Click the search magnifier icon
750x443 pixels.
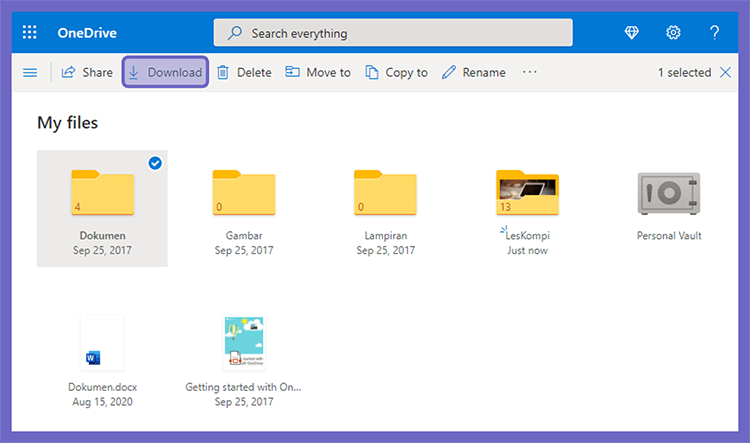point(234,33)
